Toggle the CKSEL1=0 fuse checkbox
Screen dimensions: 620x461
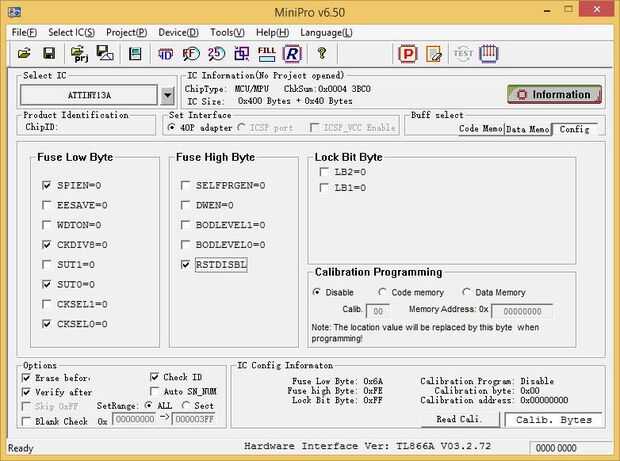coord(47,304)
